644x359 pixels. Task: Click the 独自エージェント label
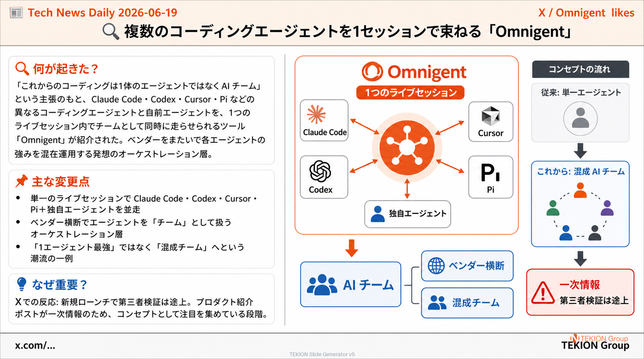tap(418, 214)
